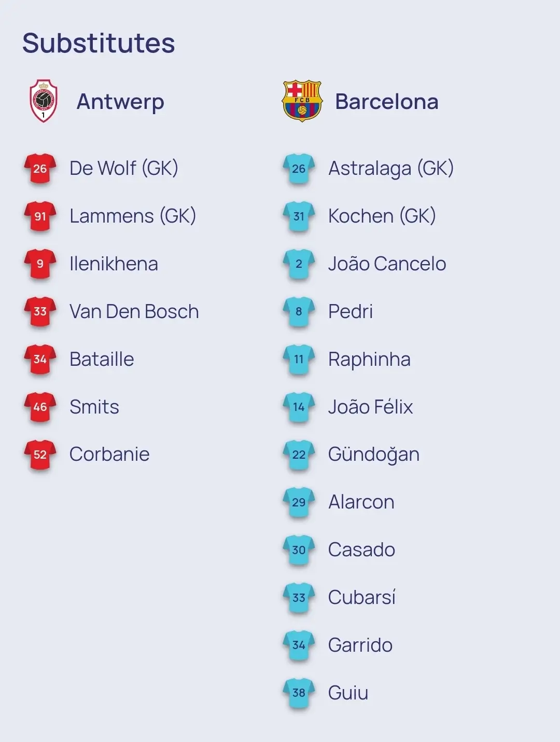Tap the blue number 22 jersey

coord(299,455)
